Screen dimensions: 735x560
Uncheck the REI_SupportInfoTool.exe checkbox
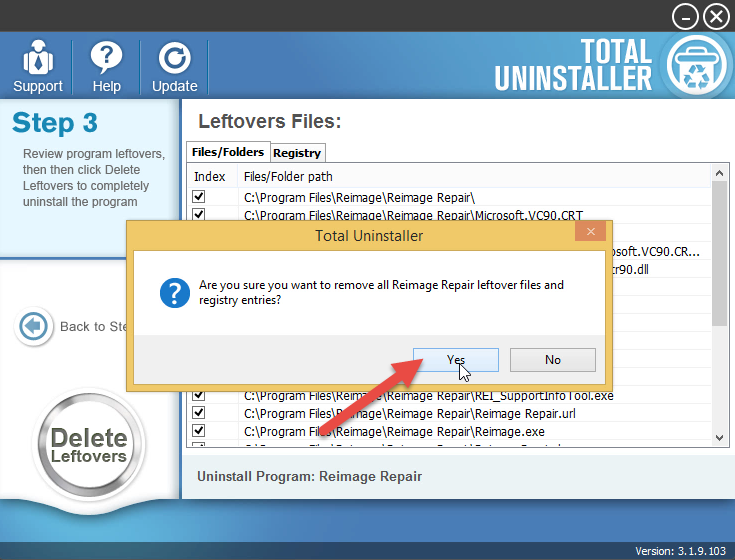tap(199, 396)
